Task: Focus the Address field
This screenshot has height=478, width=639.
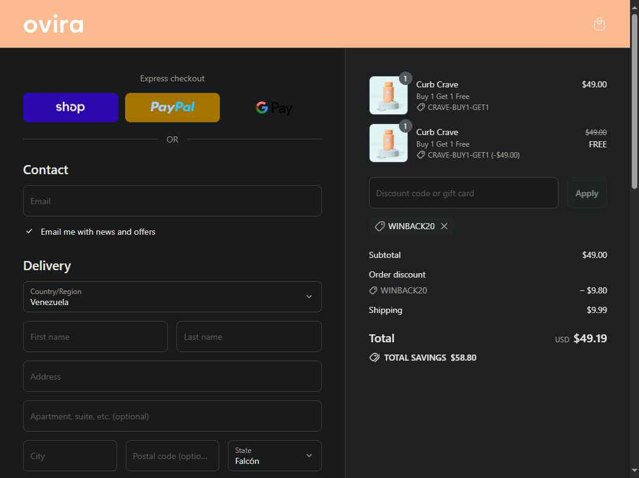Action: pyautogui.click(x=172, y=376)
